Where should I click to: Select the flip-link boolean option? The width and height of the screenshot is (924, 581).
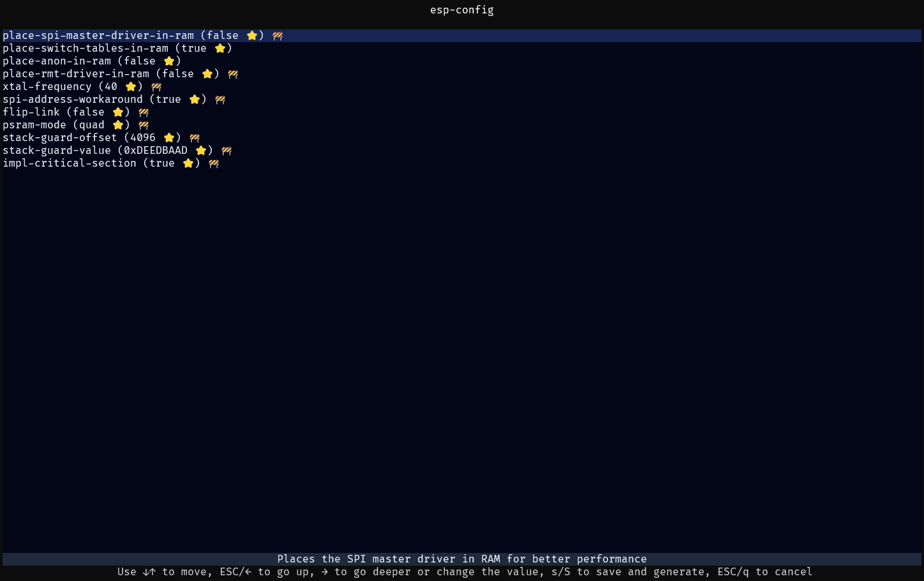[31, 112]
